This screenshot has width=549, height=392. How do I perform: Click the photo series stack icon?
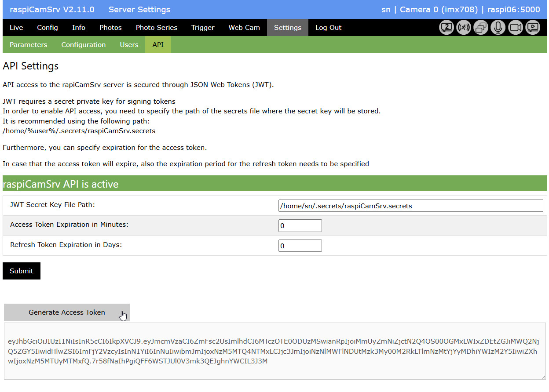tap(481, 27)
